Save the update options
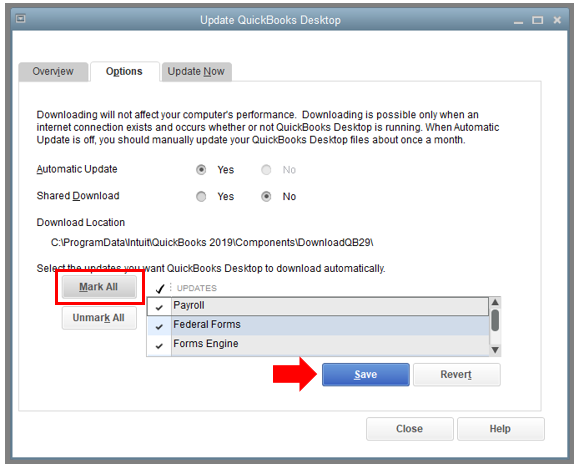 [366, 375]
